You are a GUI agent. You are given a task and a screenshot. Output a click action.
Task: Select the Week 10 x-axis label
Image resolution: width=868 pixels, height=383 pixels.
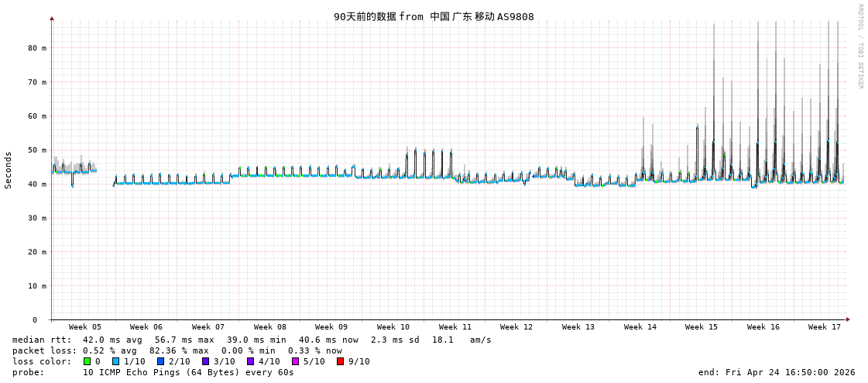(x=393, y=327)
